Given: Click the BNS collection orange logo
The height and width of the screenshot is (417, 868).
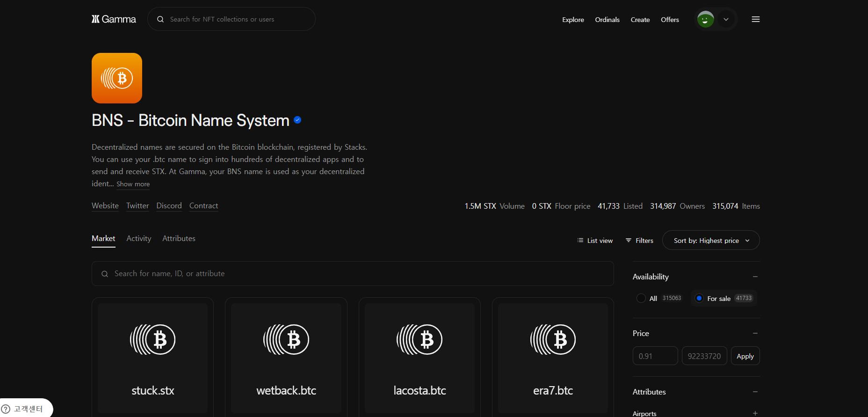Looking at the screenshot, I should click(117, 78).
